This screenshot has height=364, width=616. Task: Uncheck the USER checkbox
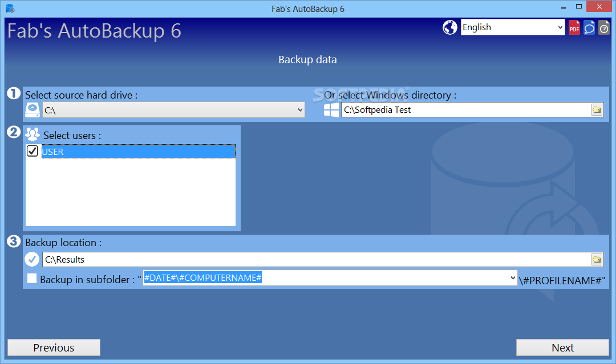[32, 151]
